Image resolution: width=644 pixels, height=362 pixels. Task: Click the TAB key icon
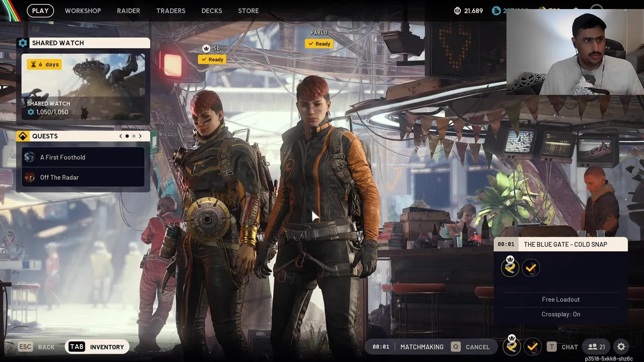(x=76, y=346)
